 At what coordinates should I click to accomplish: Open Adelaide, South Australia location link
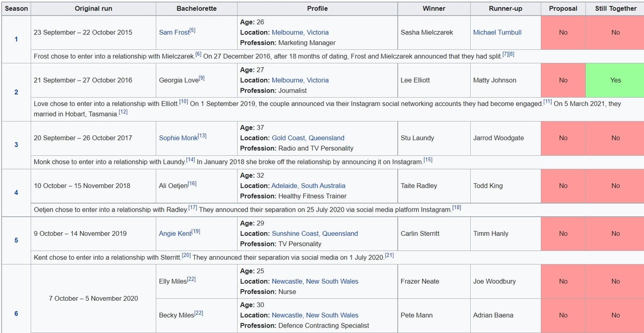pos(308,186)
